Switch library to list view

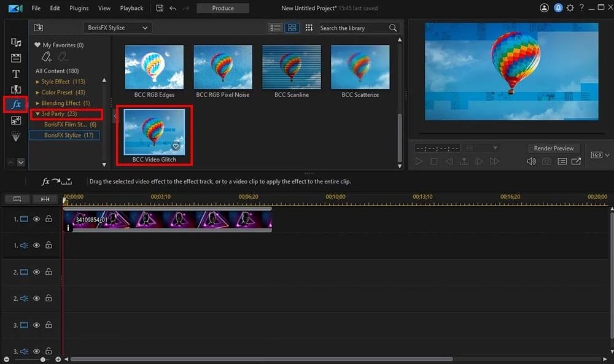pos(275,28)
